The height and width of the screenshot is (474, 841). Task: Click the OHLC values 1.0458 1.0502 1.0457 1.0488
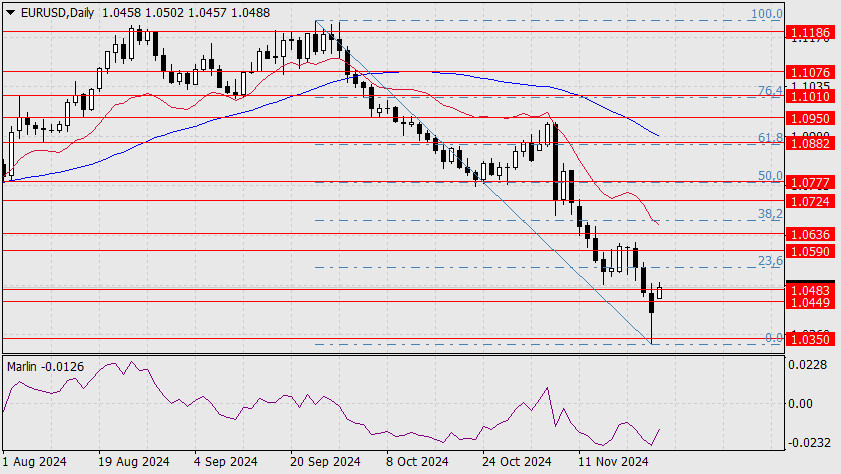pyautogui.click(x=186, y=12)
